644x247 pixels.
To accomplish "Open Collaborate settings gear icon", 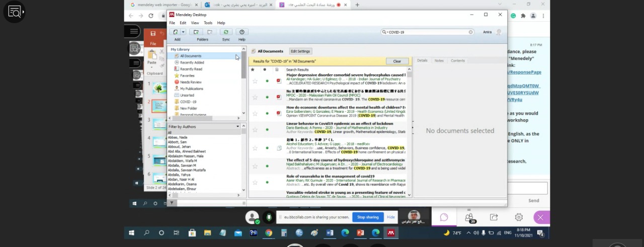I will (519, 217).
